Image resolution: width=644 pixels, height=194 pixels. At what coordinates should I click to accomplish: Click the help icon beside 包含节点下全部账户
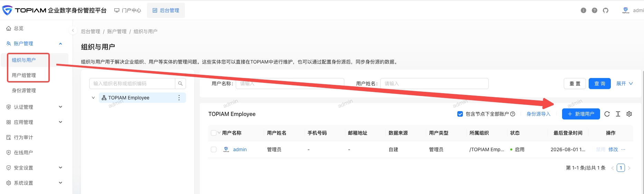513,114
